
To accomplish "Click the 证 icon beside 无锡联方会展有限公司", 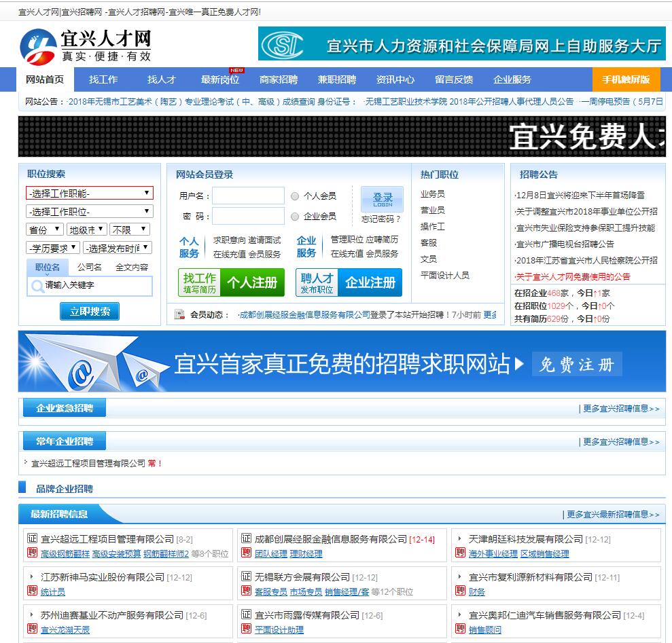I will click(246, 576).
